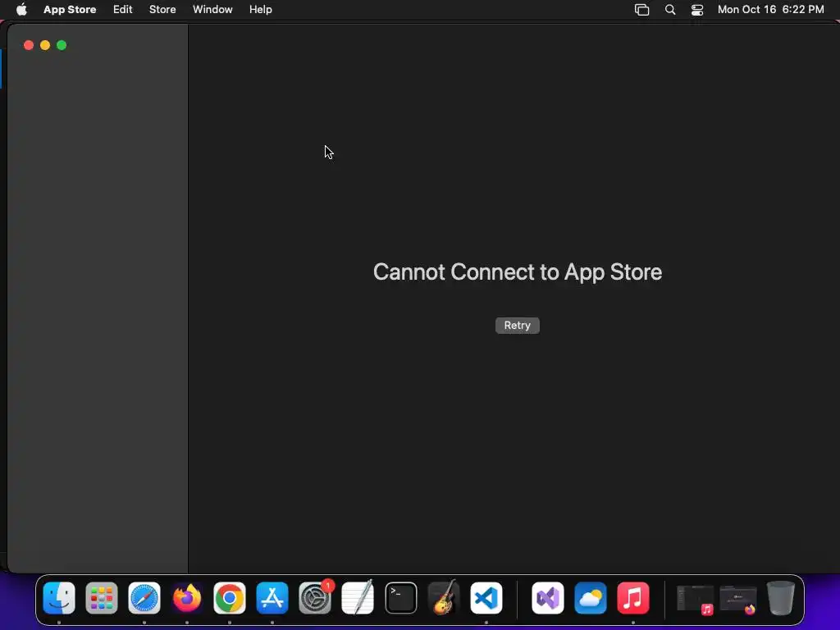Open TextEdit from the Dock
This screenshot has width=840, height=630.
point(358,598)
